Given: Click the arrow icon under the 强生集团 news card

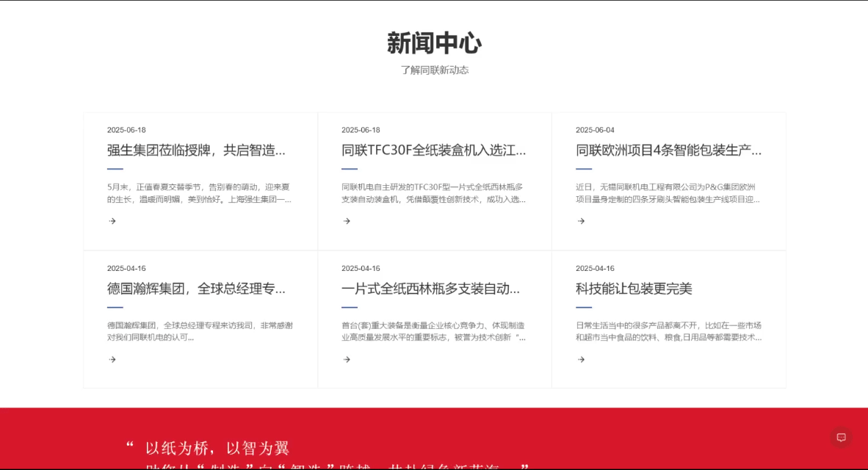Looking at the screenshot, I should pos(112,220).
